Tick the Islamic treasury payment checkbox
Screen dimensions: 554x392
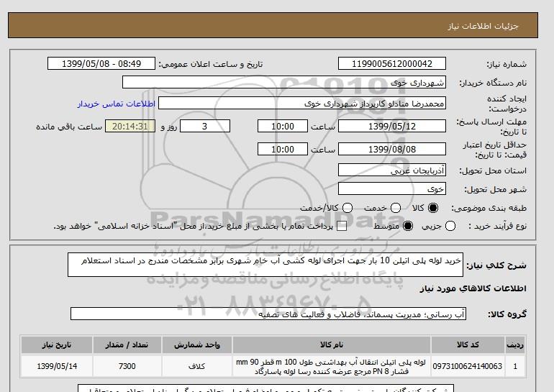pos(342,227)
